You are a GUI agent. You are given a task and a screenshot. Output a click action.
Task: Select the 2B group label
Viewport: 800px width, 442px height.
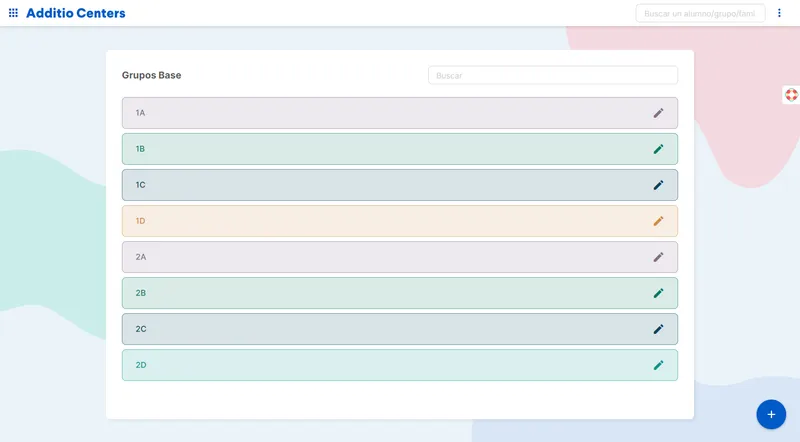[x=141, y=293]
